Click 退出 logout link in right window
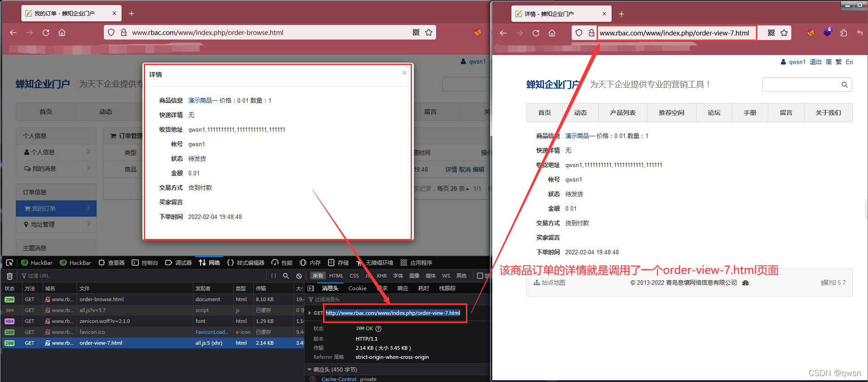 point(815,62)
